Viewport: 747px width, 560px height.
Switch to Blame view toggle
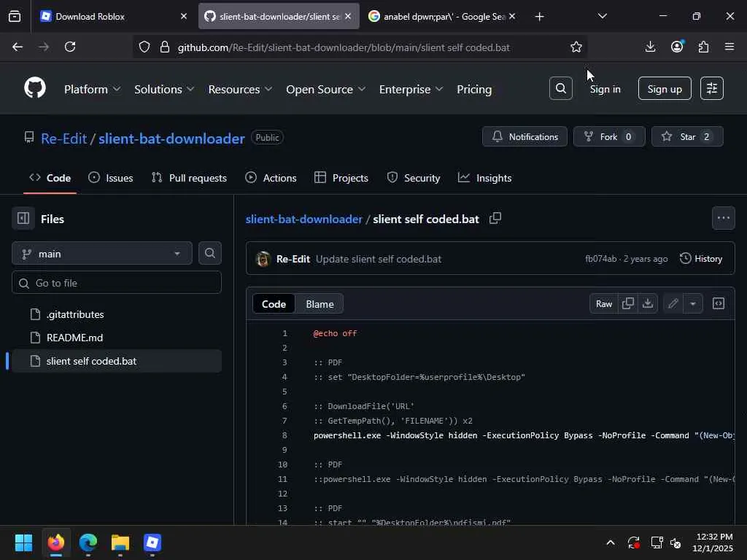[x=320, y=304]
